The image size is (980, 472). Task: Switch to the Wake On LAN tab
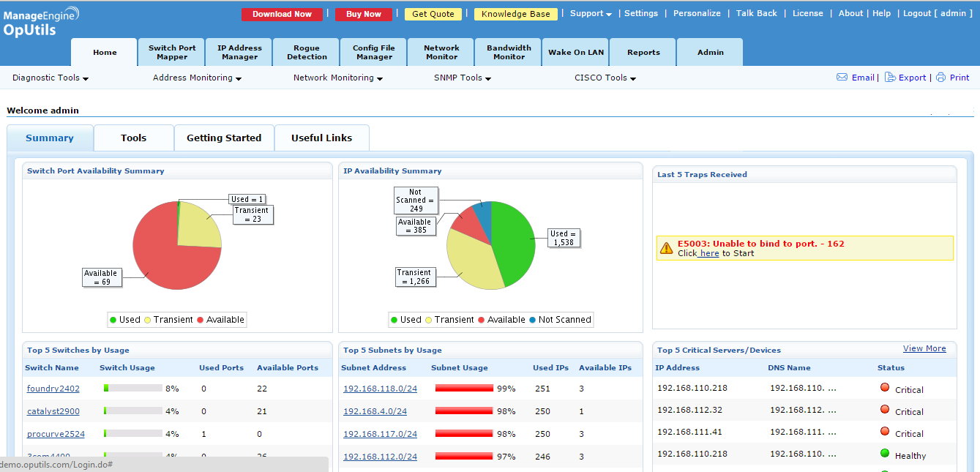tap(576, 52)
